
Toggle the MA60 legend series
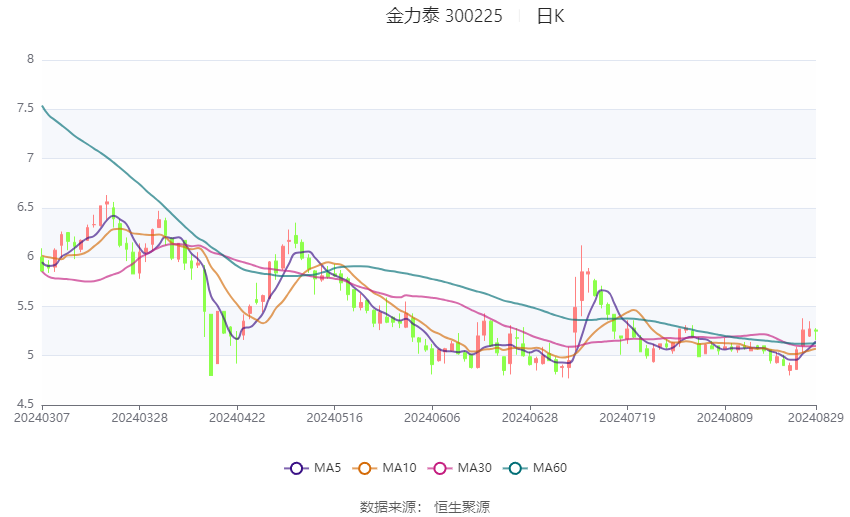(535, 468)
